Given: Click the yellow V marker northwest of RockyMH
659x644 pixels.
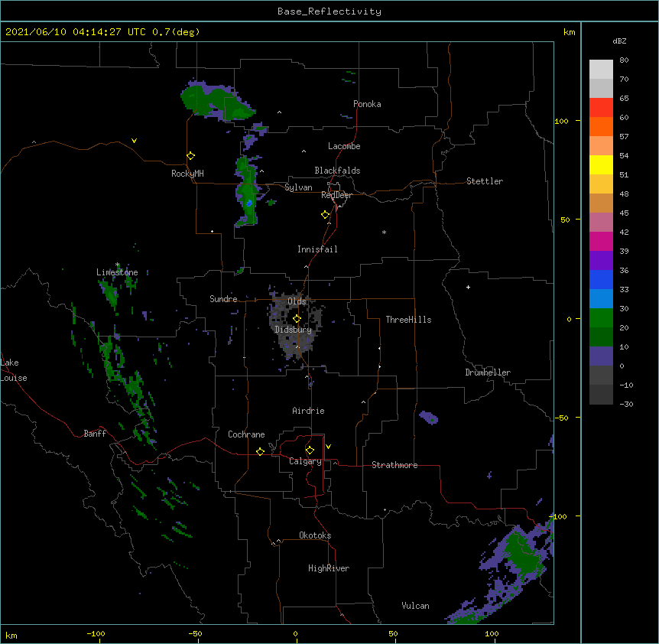Looking at the screenshot, I should (x=134, y=141).
